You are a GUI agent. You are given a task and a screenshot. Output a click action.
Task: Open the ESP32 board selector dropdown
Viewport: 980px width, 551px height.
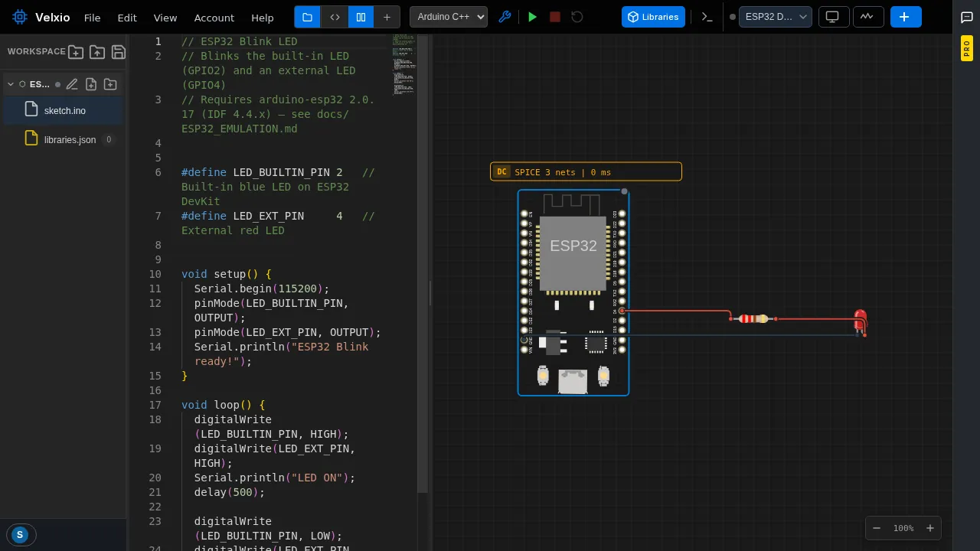coord(775,17)
